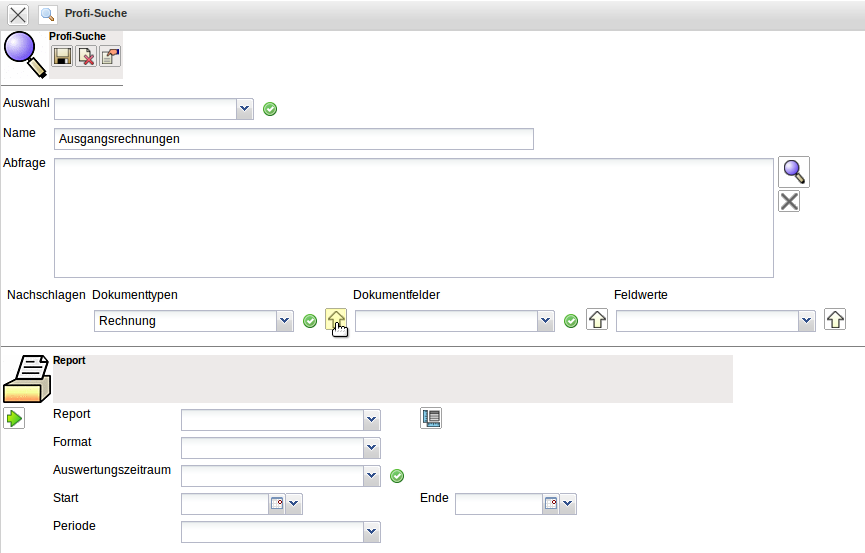This screenshot has width=865, height=553.
Task: Insert Dokumenttypen value using up arrow
Action: pos(336,320)
